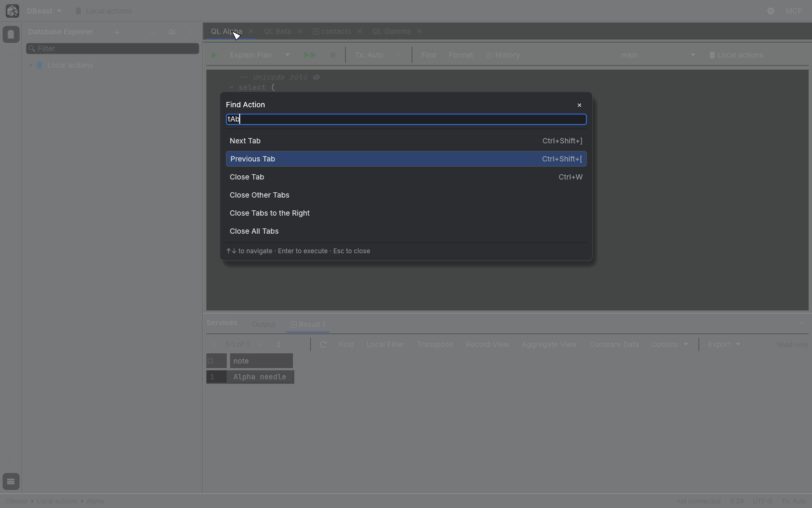
Task: Click the MCP button in the top bar
Action: click(x=794, y=11)
